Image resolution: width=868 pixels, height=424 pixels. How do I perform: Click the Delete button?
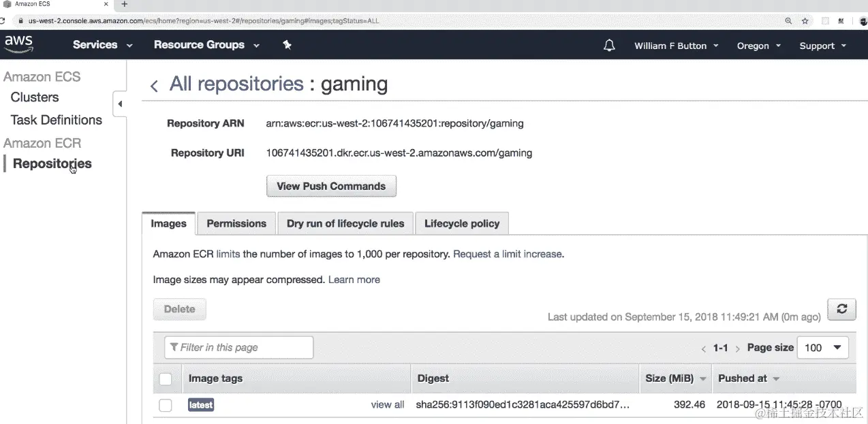point(179,309)
